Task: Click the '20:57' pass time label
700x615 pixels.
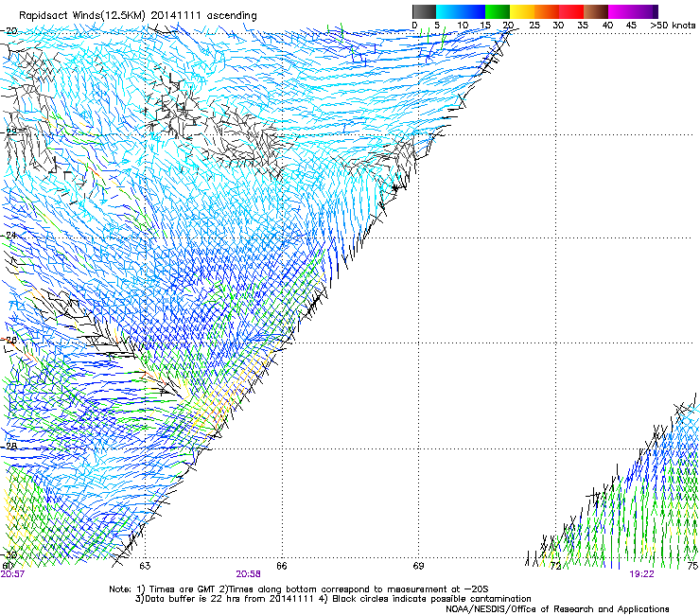Action: point(12,574)
